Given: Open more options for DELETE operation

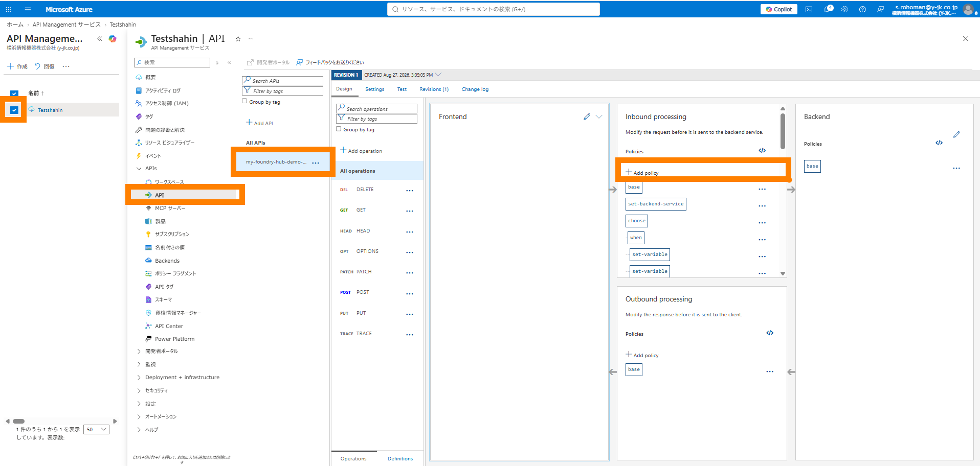Looking at the screenshot, I should 410,191.
